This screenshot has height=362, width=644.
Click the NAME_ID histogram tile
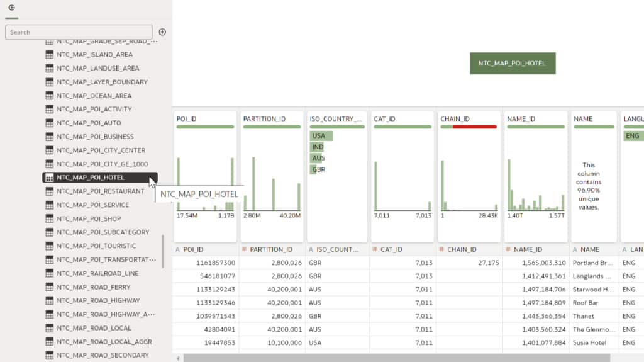(x=536, y=176)
